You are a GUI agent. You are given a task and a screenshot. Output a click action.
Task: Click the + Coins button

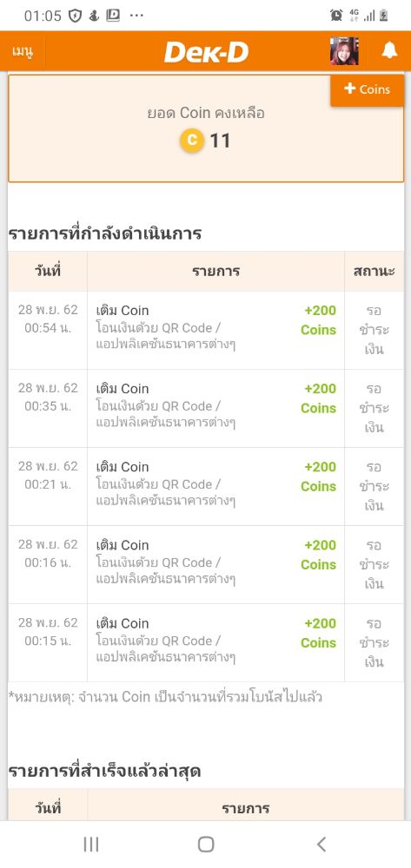(x=368, y=89)
